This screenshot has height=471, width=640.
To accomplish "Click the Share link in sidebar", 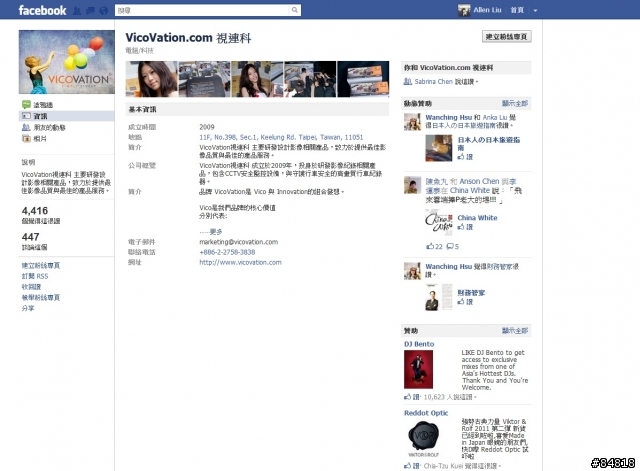I will point(28,308).
